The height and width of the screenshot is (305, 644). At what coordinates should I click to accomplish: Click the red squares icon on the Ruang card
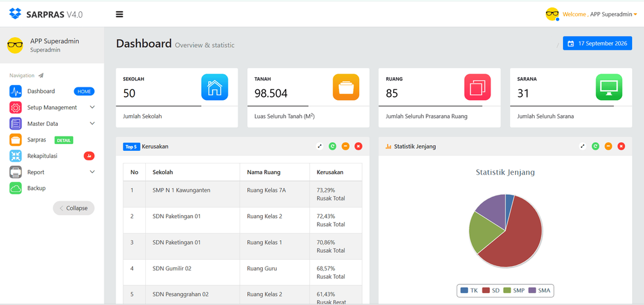[x=477, y=87]
